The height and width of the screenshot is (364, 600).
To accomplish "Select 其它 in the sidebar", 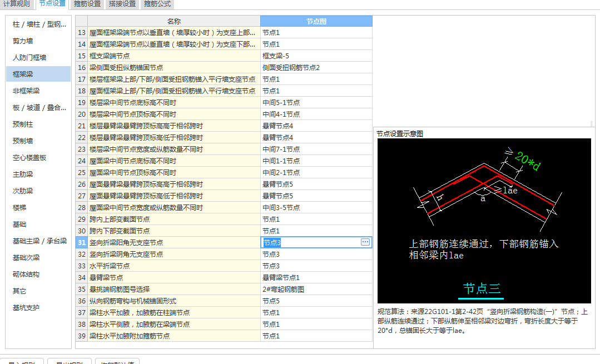I will coord(38,291).
